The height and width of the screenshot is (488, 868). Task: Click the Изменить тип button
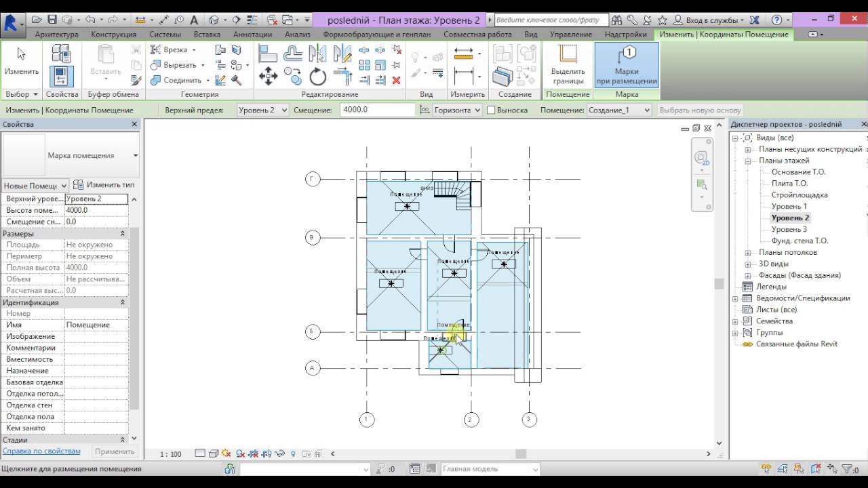104,185
